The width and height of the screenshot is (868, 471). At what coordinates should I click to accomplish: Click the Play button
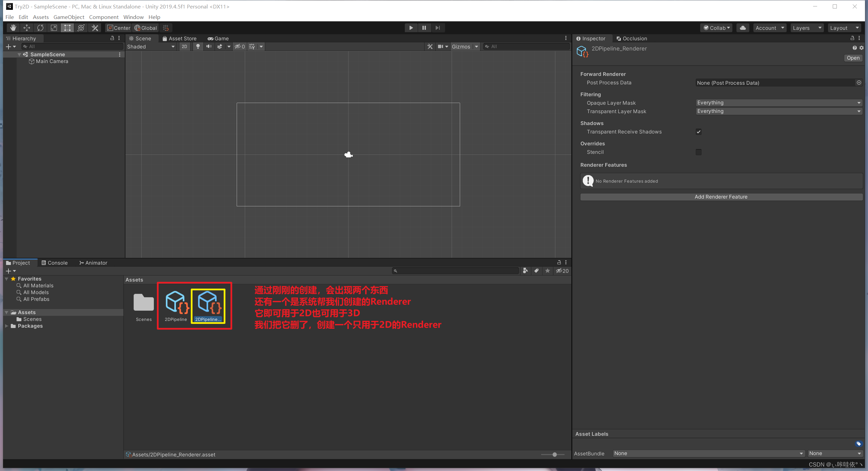click(x=411, y=28)
